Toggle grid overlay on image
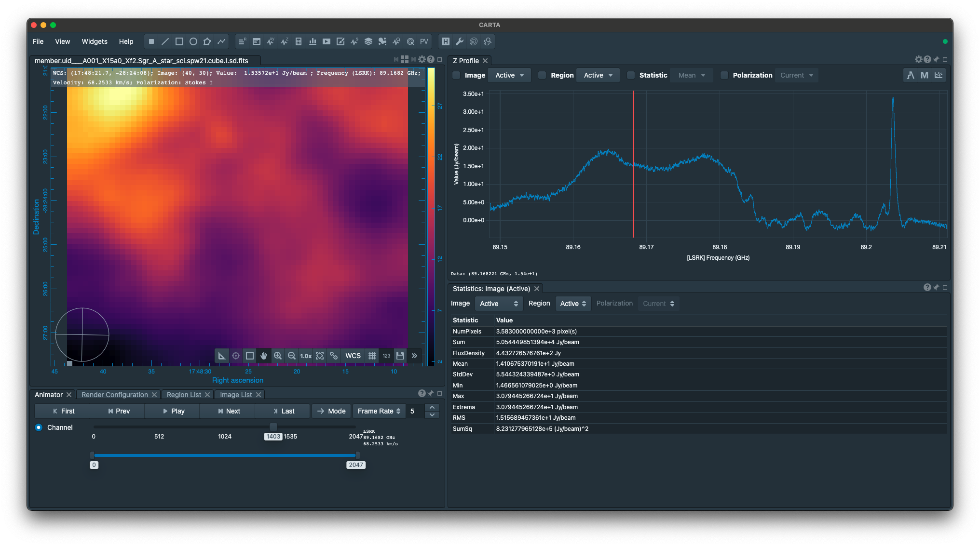 372,356
